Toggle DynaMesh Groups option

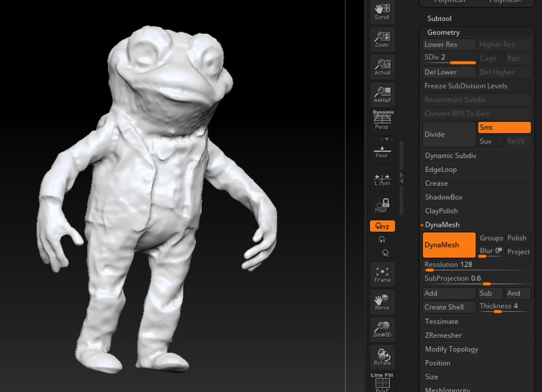click(x=491, y=238)
